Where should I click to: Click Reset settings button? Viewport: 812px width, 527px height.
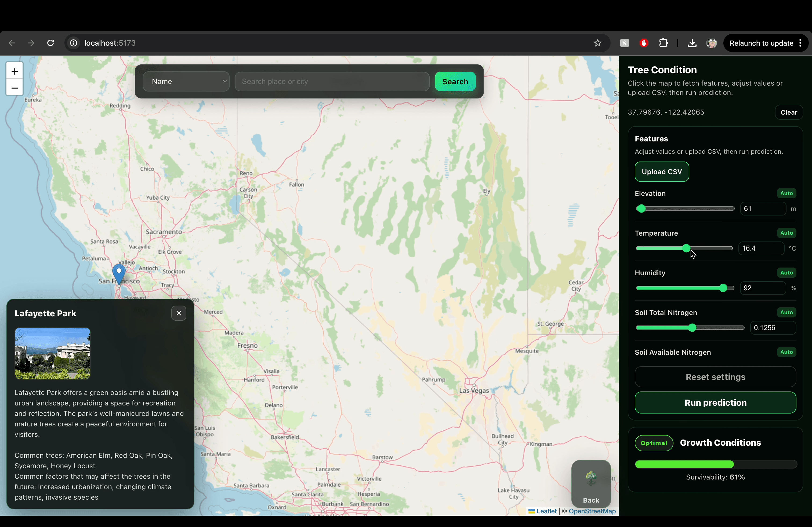click(715, 377)
